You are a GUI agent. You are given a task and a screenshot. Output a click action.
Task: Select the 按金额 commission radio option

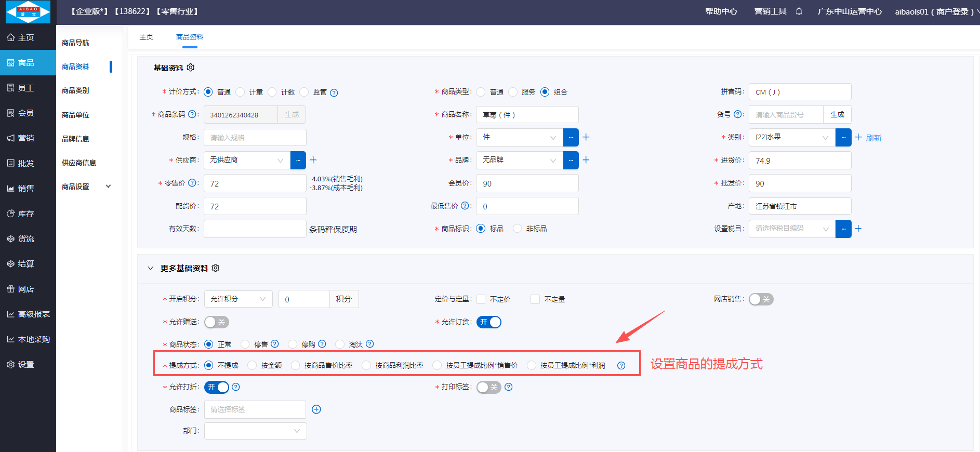pos(253,365)
